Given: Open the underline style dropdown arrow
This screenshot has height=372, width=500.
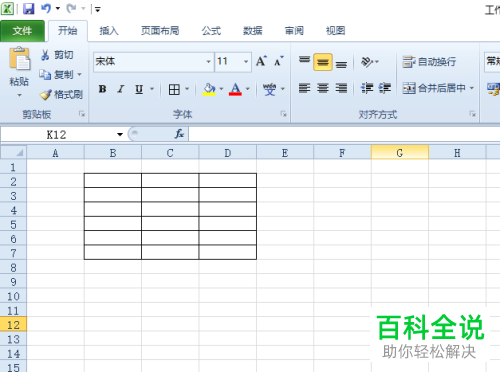Looking at the screenshot, I should coord(152,89).
